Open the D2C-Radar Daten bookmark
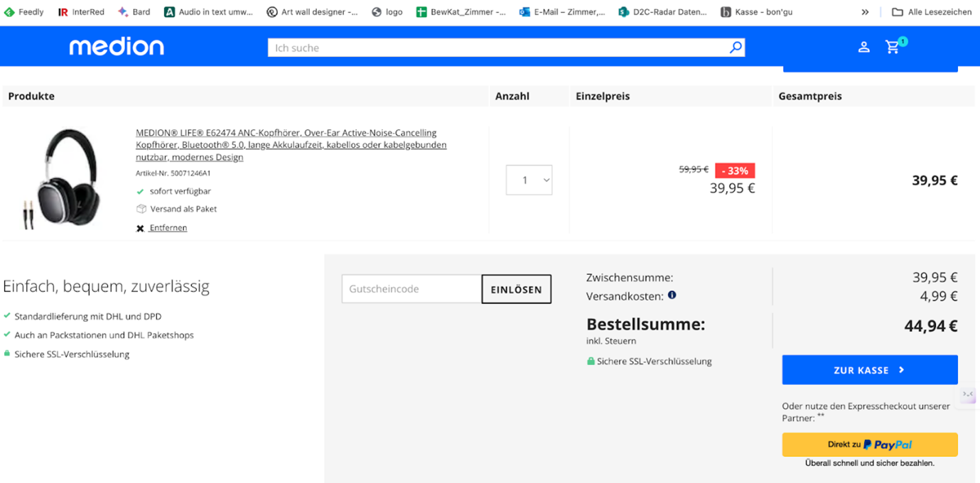This screenshot has height=483, width=980. [662, 12]
